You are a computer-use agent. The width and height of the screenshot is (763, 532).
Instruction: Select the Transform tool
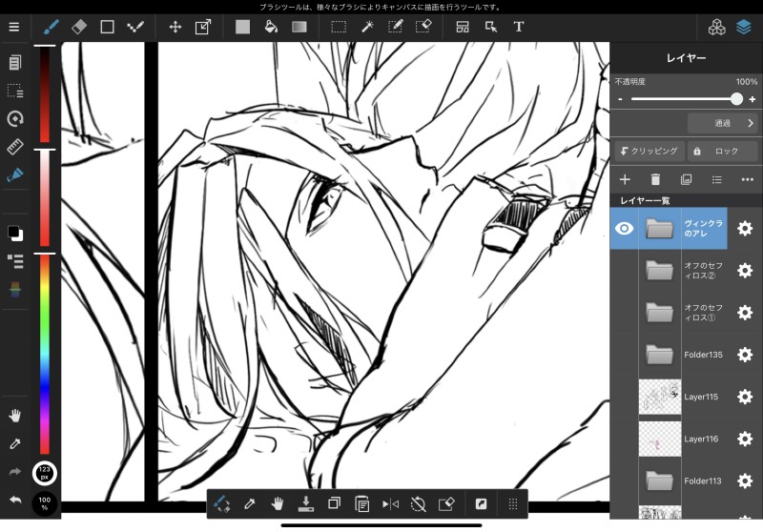pyautogui.click(x=203, y=27)
